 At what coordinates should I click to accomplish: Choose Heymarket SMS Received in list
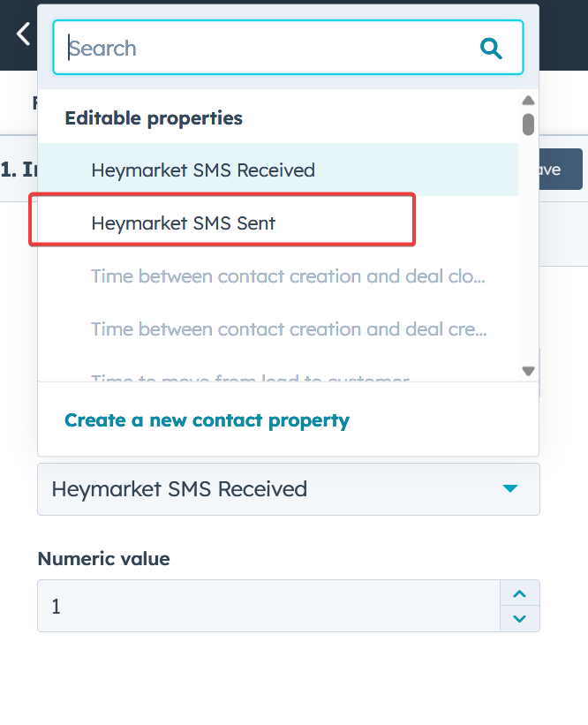[x=203, y=170]
